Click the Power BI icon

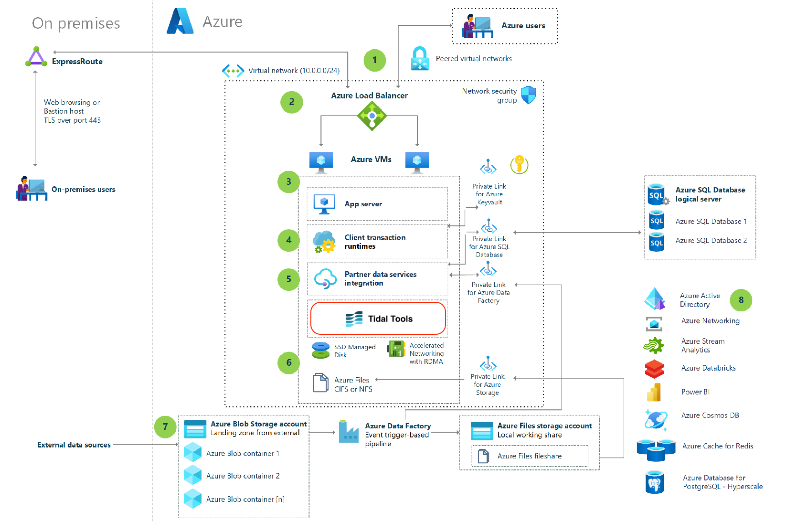coord(654,392)
